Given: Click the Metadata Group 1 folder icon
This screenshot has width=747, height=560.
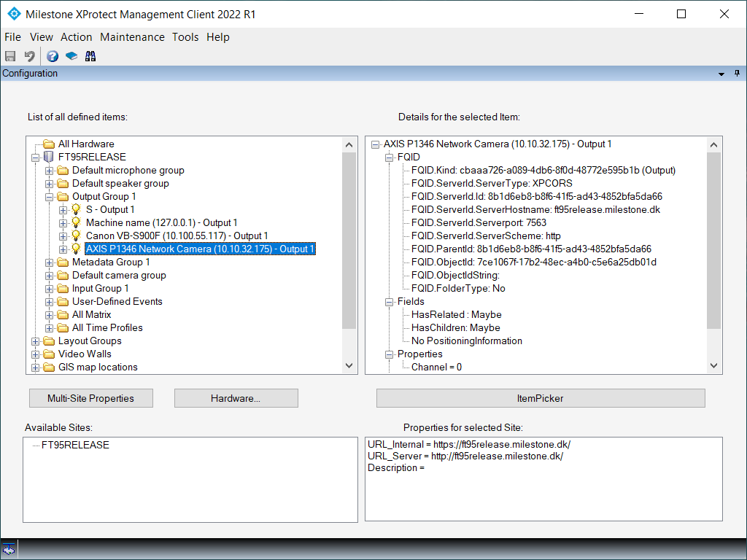Looking at the screenshot, I should [x=63, y=262].
